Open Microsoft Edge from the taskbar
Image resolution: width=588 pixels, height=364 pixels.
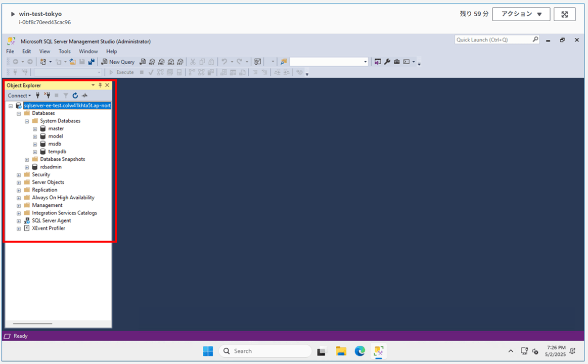[x=360, y=351]
